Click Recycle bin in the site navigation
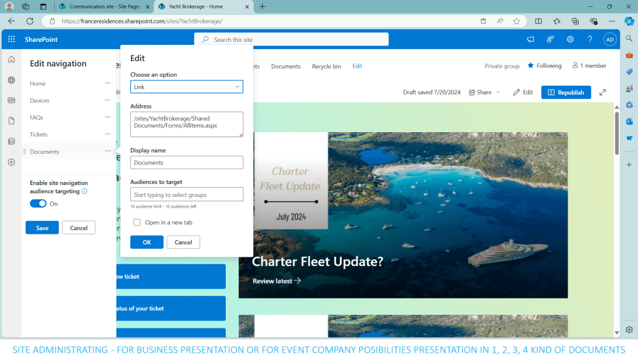The image size is (638, 364). 326,66
